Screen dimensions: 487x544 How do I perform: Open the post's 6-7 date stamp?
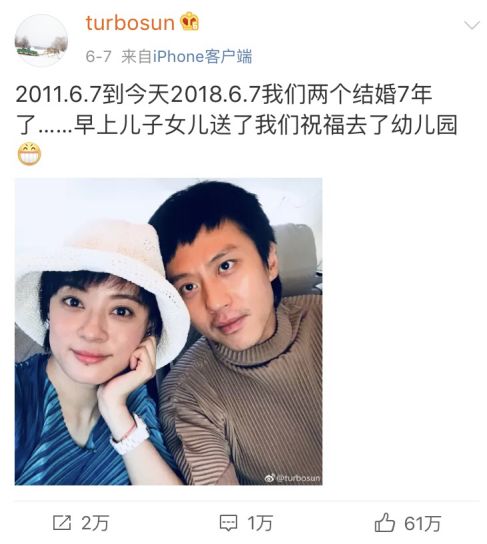(x=99, y=57)
